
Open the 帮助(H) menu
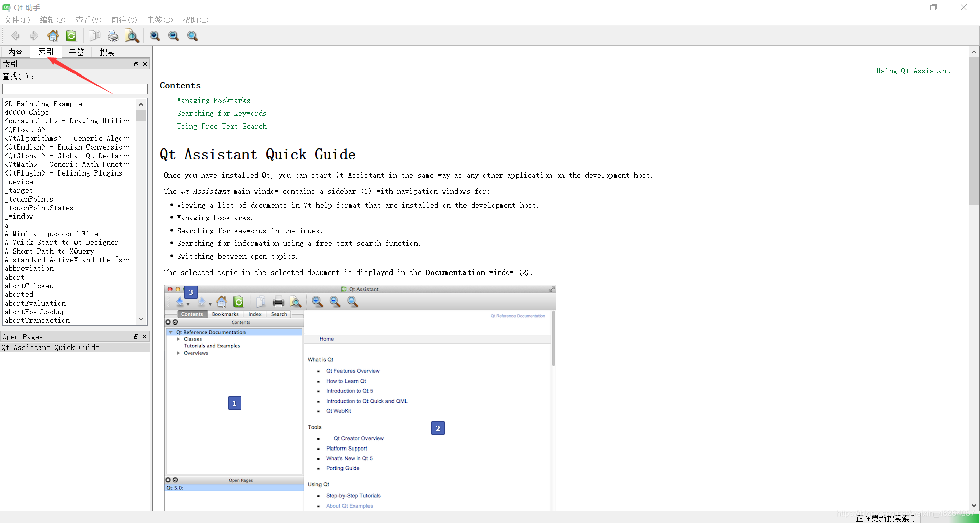(196, 20)
